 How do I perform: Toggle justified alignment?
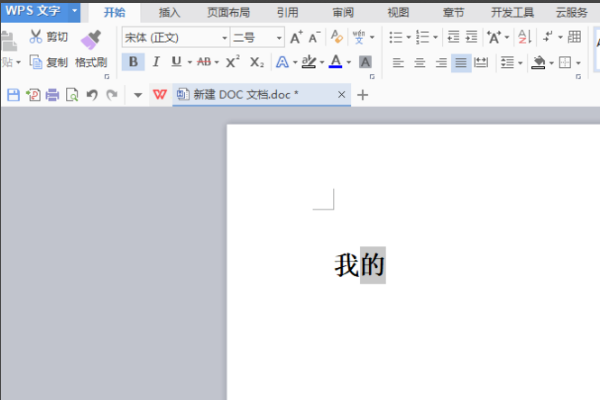(461, 62)
